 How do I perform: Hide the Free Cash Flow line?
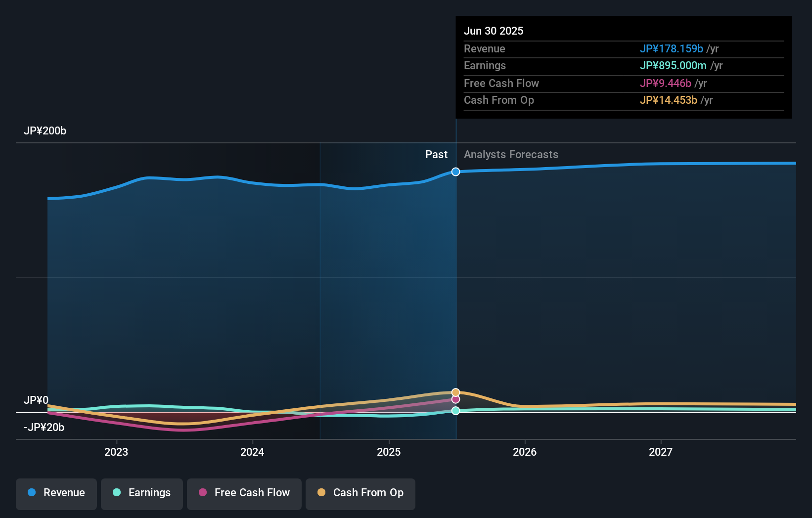tap(244, 493)
